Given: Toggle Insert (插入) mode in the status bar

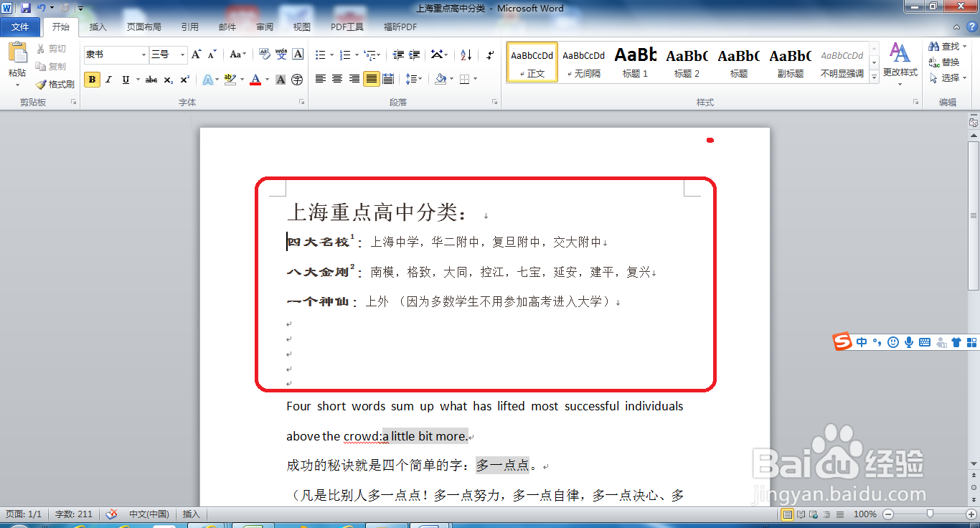Looking at the screenshot, I should [191, 514].
